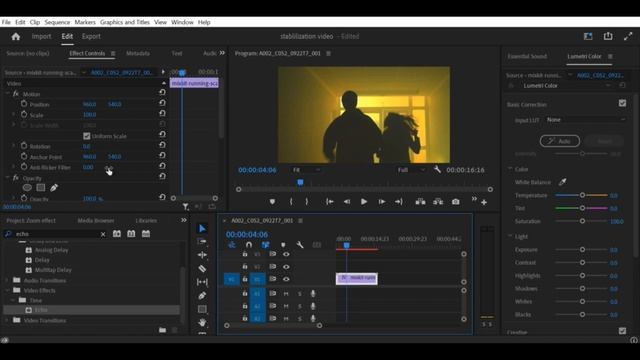The height and width of the screenshot is (360, 640).
Task: Toggle V1 track output eye
Action: coord(286,279)
